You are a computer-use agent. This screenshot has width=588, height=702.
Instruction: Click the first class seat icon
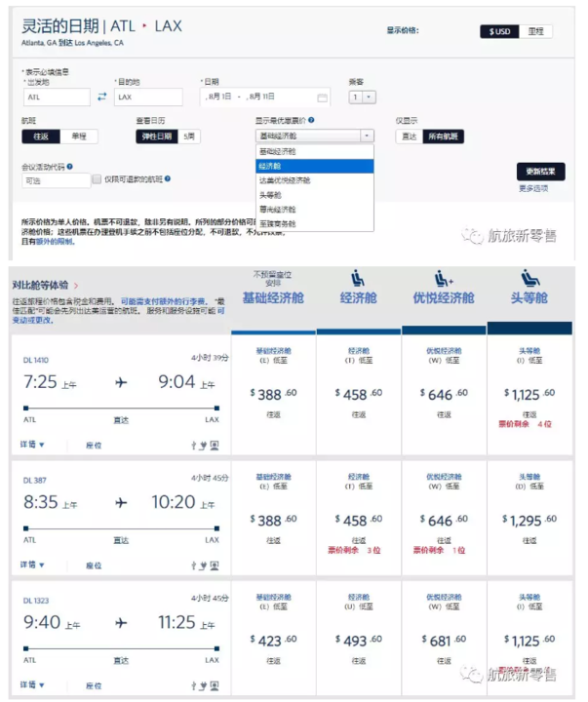(529, 278)
